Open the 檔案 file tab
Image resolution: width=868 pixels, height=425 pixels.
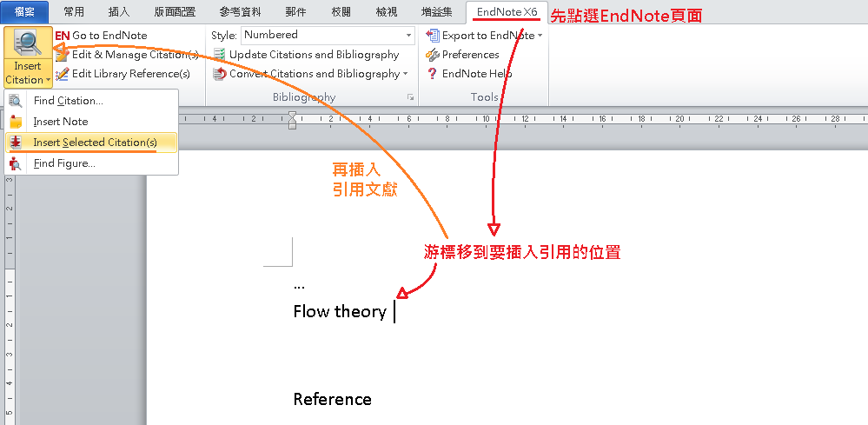(25, 12)
